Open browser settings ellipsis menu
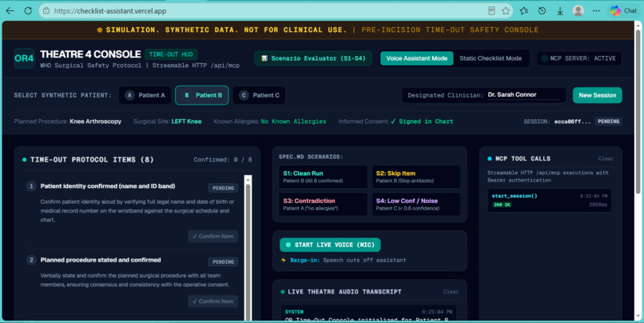The height and width of the screenshot is (323, 644). [x=596, y=10]
